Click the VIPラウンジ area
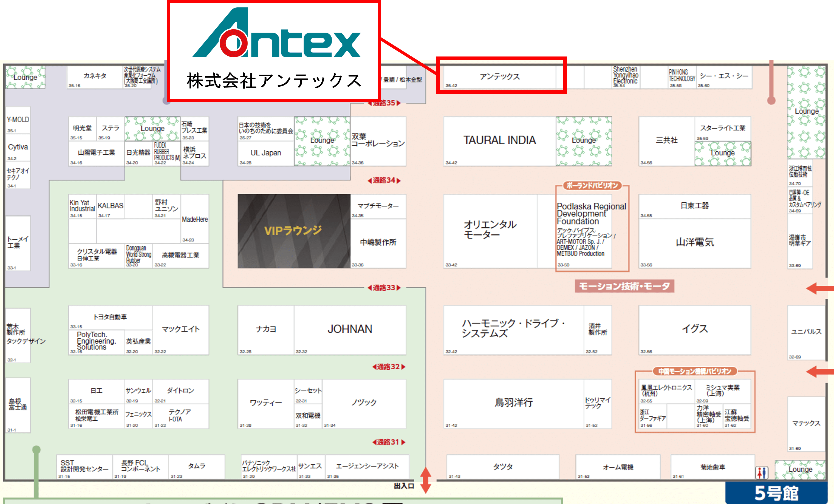834x504 pixels. 293,231
